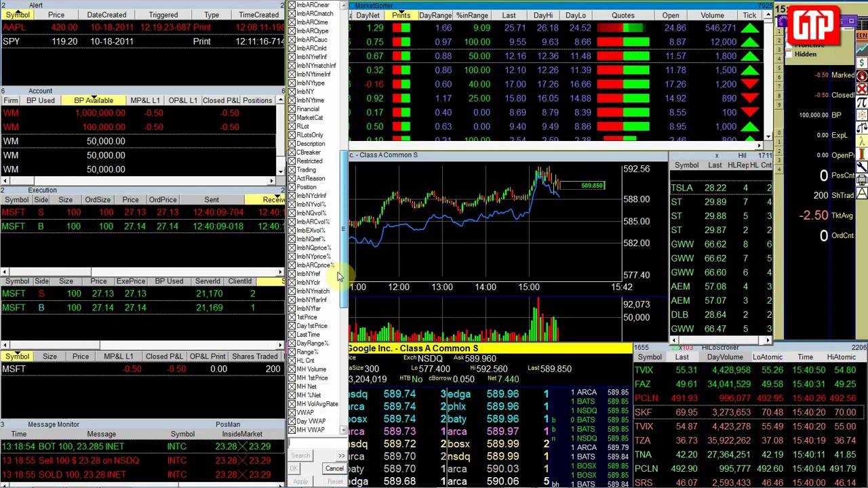Toggle the Position column checkbox

coord(292,187)
